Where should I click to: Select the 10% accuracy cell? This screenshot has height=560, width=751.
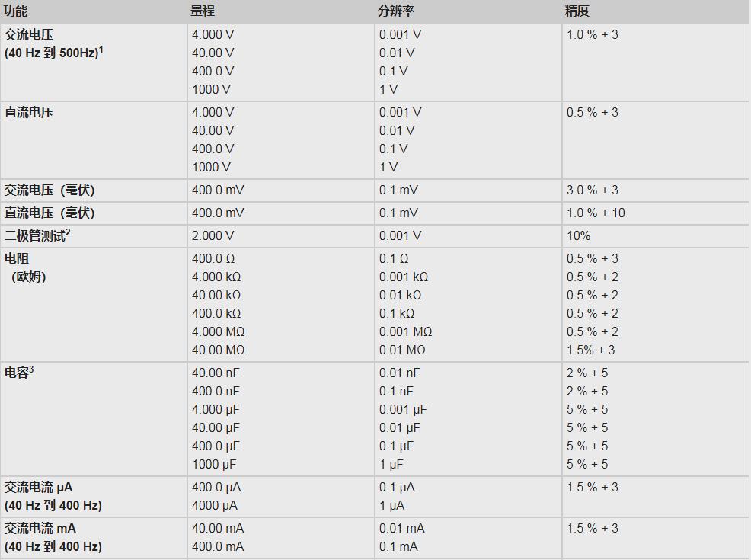[x=578, y=235]
